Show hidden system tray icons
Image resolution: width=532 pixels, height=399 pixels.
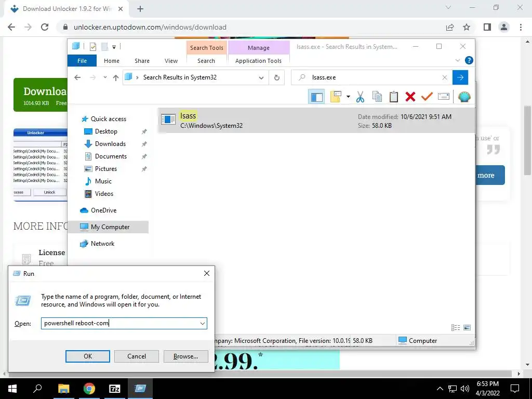click(x=440, y=389)
